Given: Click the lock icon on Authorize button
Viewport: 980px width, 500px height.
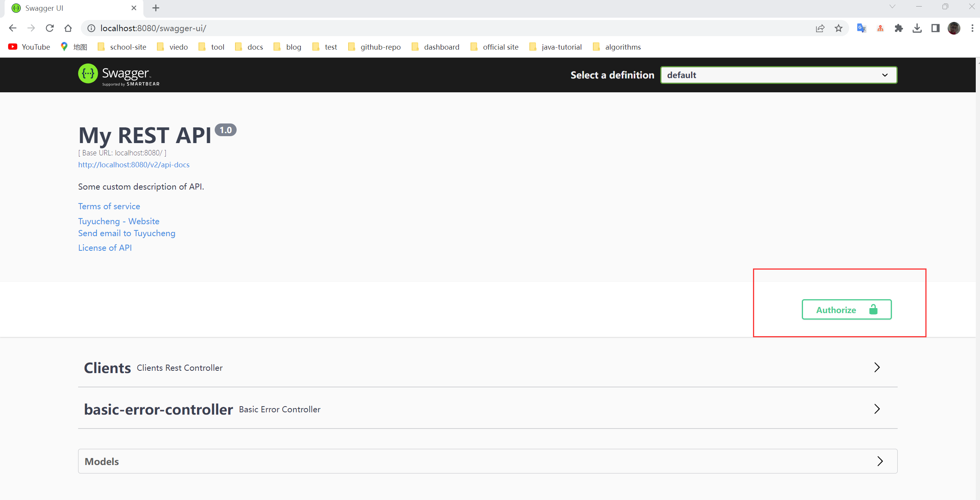Looking at the screenshot, I should pyautogui.click(x=873, y=309).
